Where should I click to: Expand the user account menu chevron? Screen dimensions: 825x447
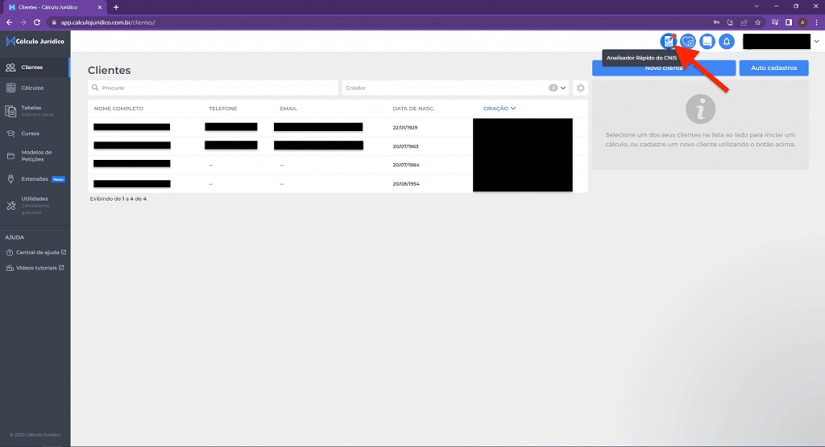tap(817, 41)
